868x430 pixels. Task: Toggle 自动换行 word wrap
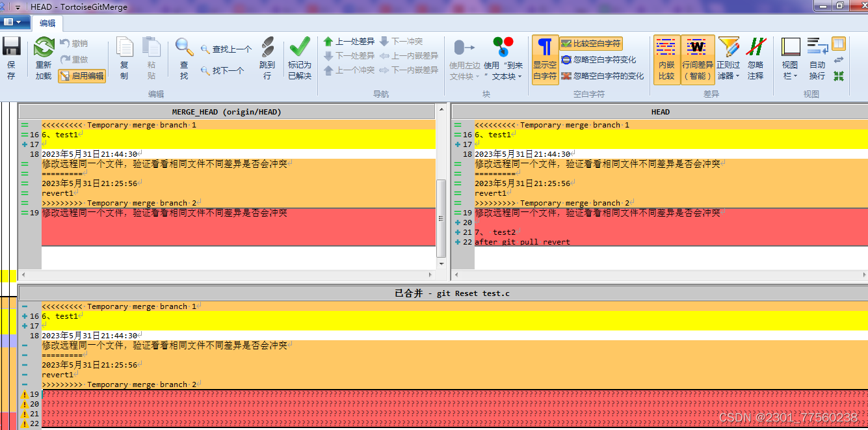pyautogui.click(x=817, y=59)
